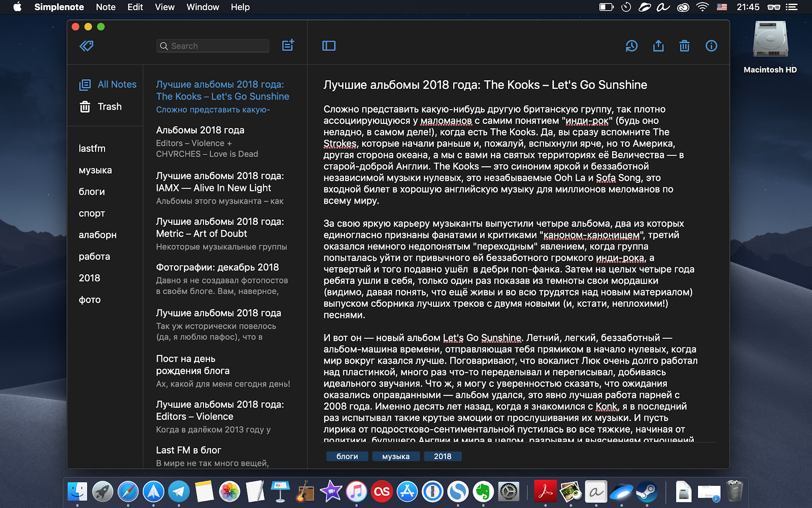Open the note history clock icon

click(x=631, y=46)
